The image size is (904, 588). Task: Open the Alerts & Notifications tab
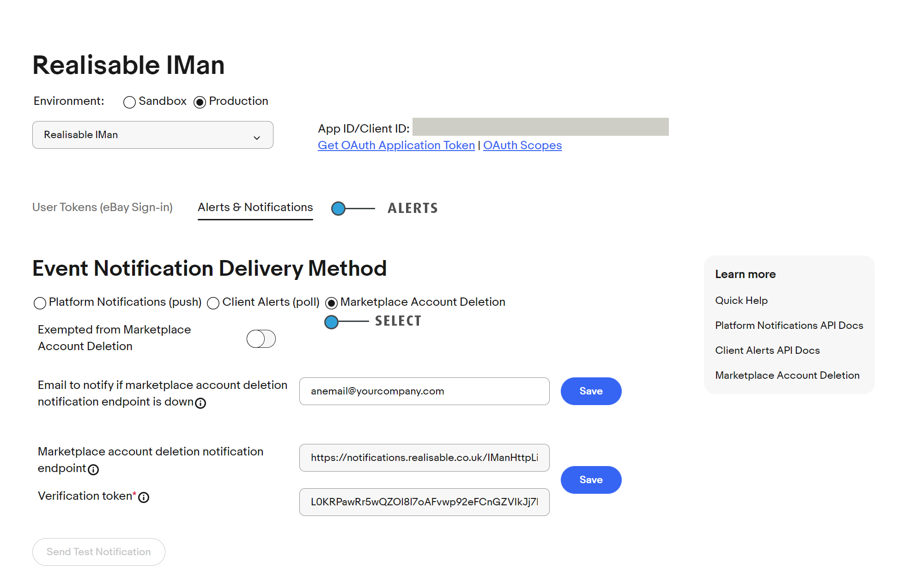255,207
